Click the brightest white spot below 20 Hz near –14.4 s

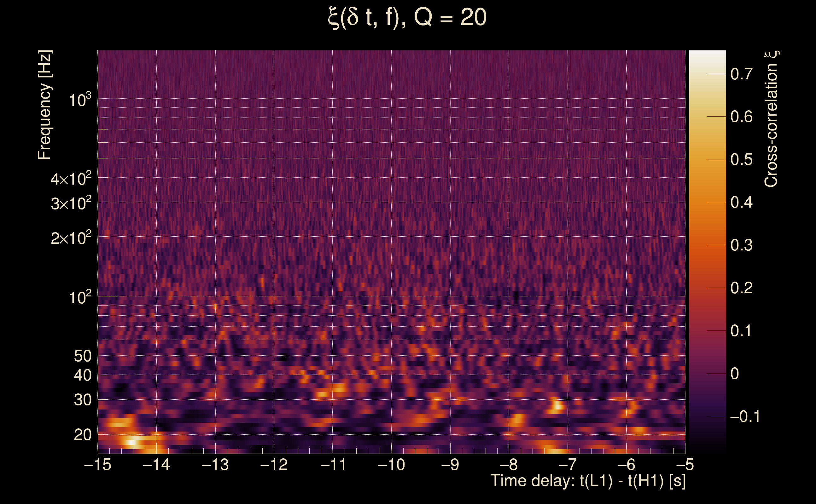[131, 443]
